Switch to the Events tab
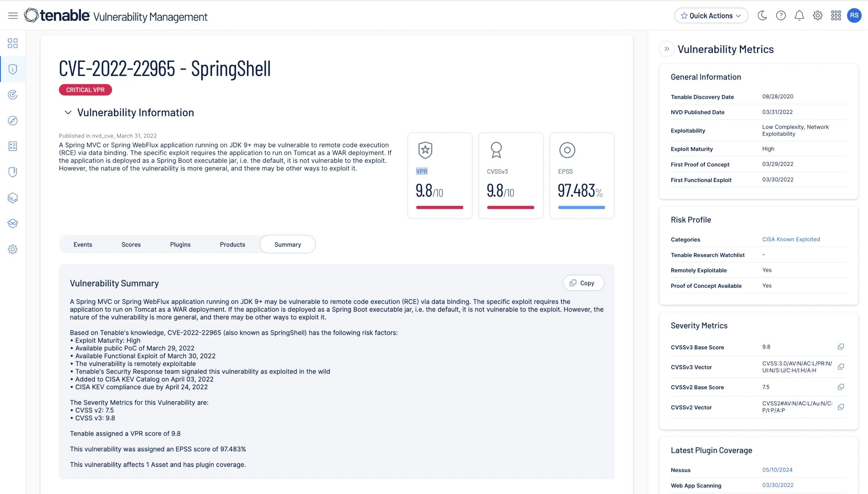 [x=83, y=244]
